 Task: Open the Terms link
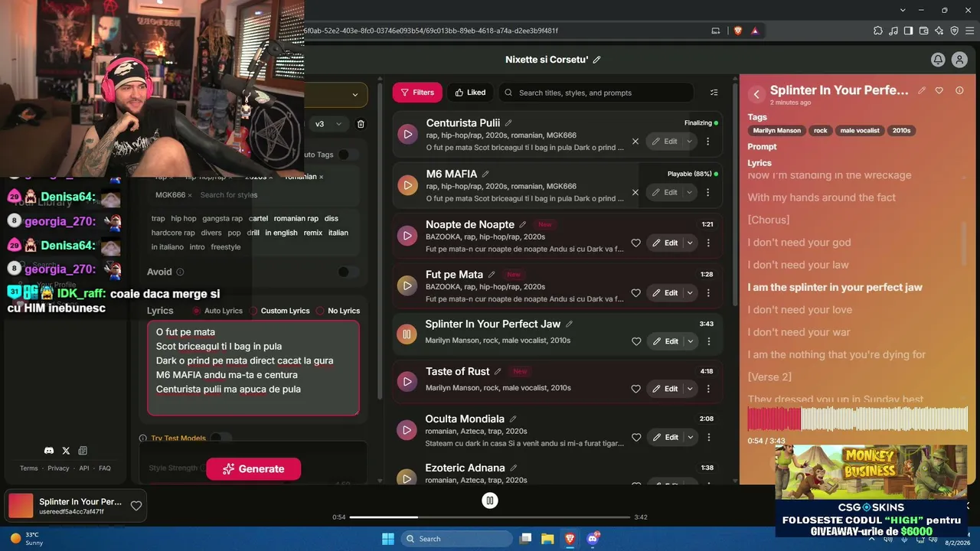coord(29,468)
